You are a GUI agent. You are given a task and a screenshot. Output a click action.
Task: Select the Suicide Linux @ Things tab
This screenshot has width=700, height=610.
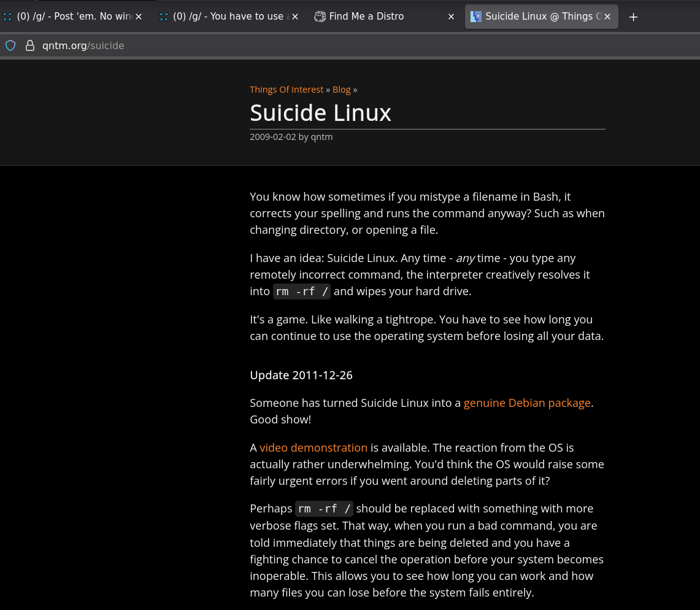tap(542, 17)
